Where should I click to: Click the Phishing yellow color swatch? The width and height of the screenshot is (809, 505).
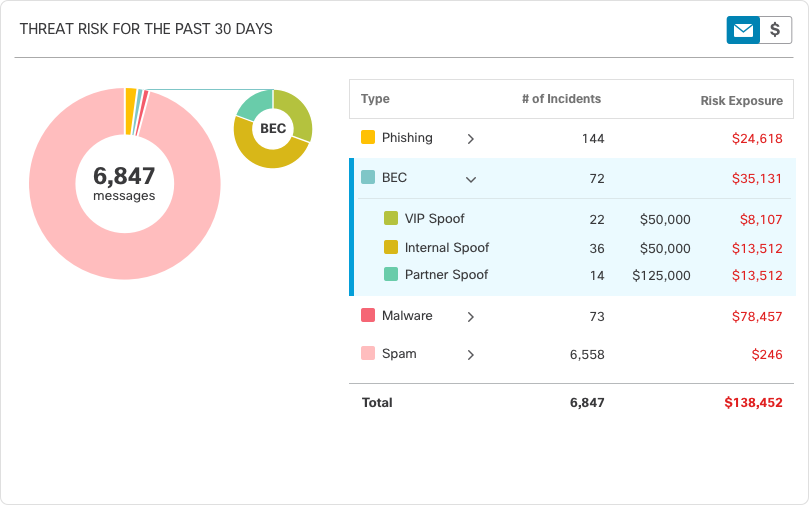[x=368, y=137]
